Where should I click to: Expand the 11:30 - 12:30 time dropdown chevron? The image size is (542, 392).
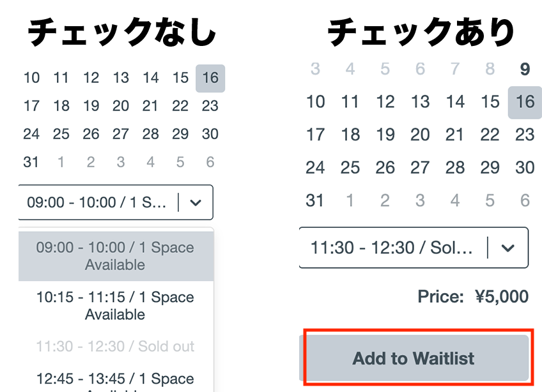(508, 248)
